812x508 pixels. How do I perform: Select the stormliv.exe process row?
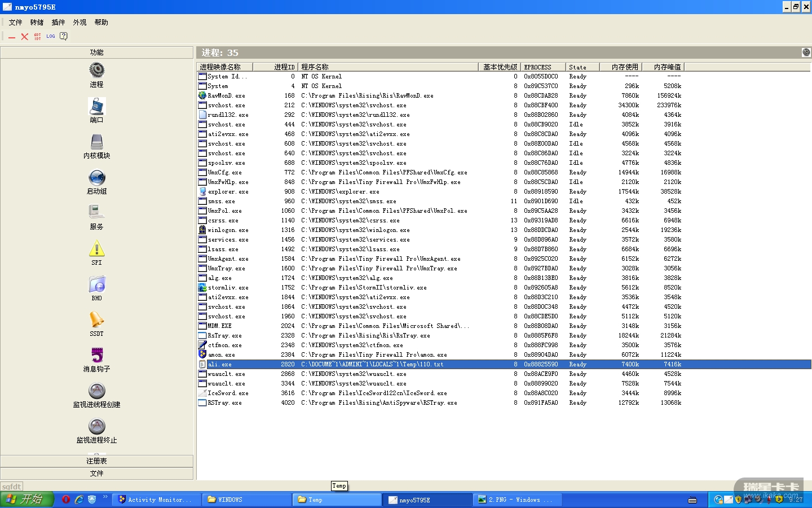point(504,287)
